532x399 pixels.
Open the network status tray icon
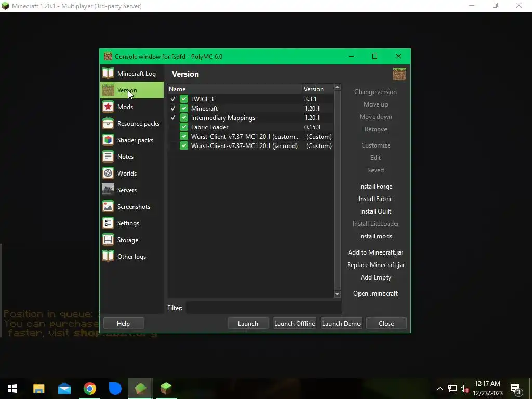click(453, 389)
